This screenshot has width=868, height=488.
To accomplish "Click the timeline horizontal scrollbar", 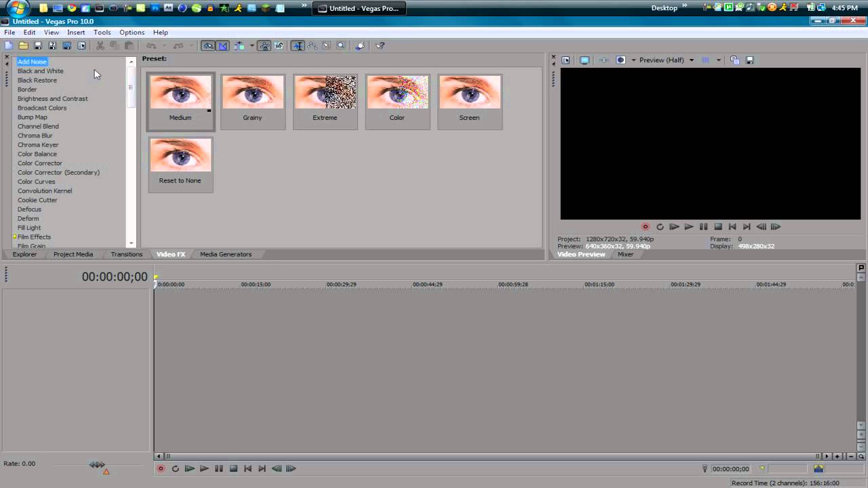I will pyautogui.click(x=492, y=456).
